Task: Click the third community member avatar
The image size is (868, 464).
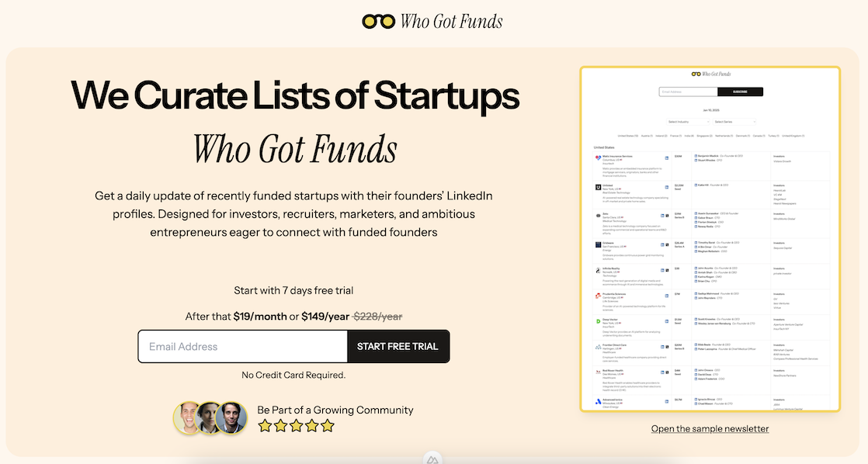Action: point(231,417)
